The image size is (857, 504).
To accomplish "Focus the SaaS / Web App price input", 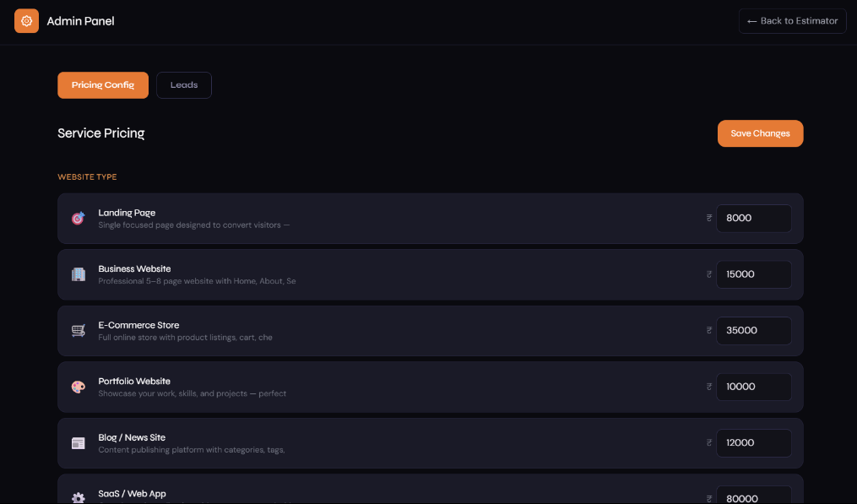I will [x=753, y=496].
